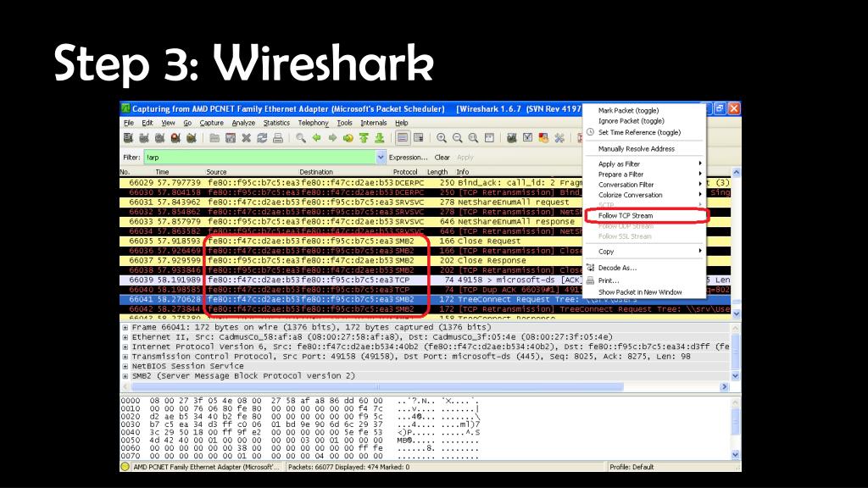The height and width of the screenshot is (488, 868).
Task: Close capture file X icon
Action: click(x=247, y=138)
